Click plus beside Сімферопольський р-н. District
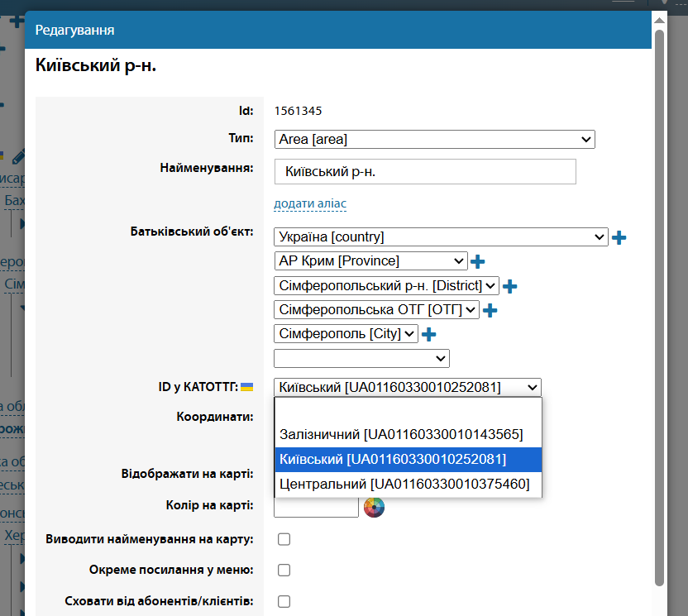This screenshot has width=688, height=616. click(x=510, y=286)
